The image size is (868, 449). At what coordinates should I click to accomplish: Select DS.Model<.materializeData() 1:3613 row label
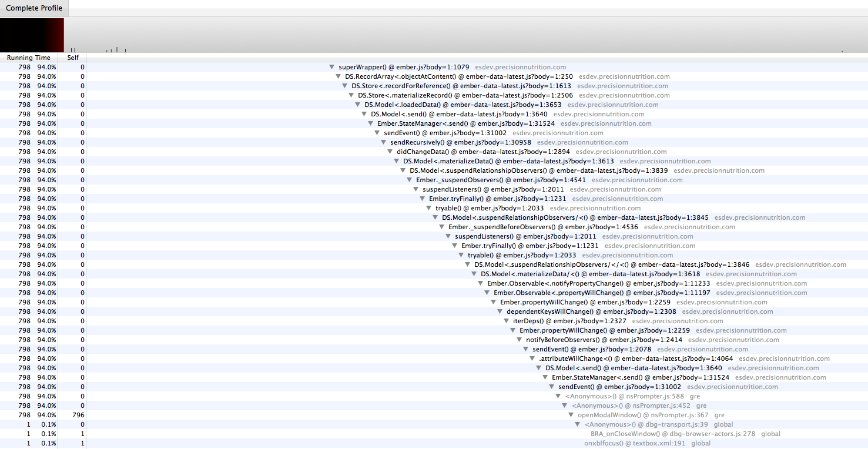pos(508,161)
